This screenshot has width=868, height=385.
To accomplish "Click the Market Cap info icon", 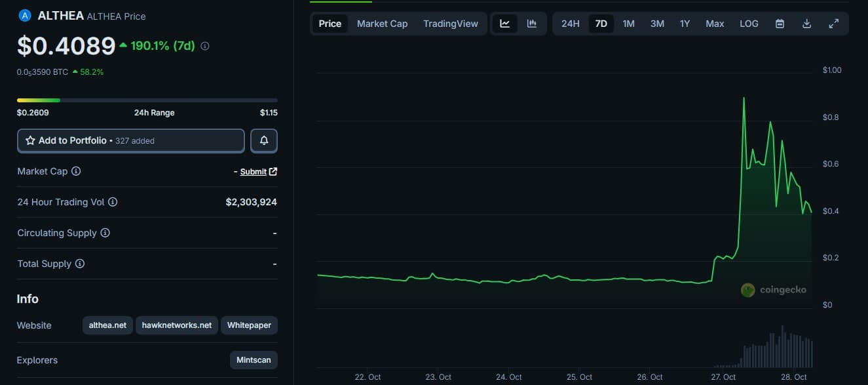I will coord(76,171).
